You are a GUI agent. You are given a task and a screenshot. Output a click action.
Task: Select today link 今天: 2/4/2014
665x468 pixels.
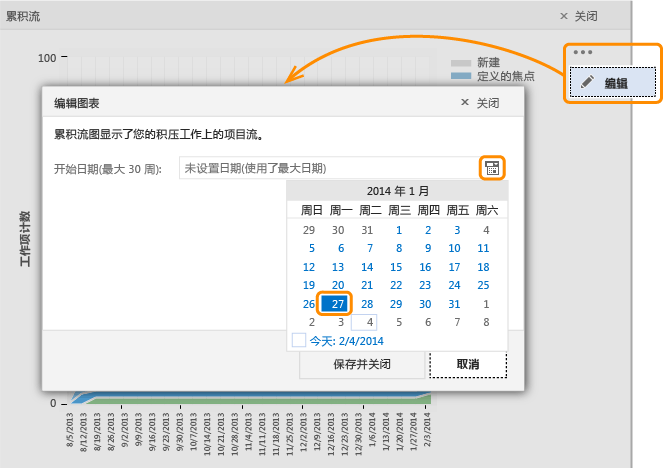[346, 341]
